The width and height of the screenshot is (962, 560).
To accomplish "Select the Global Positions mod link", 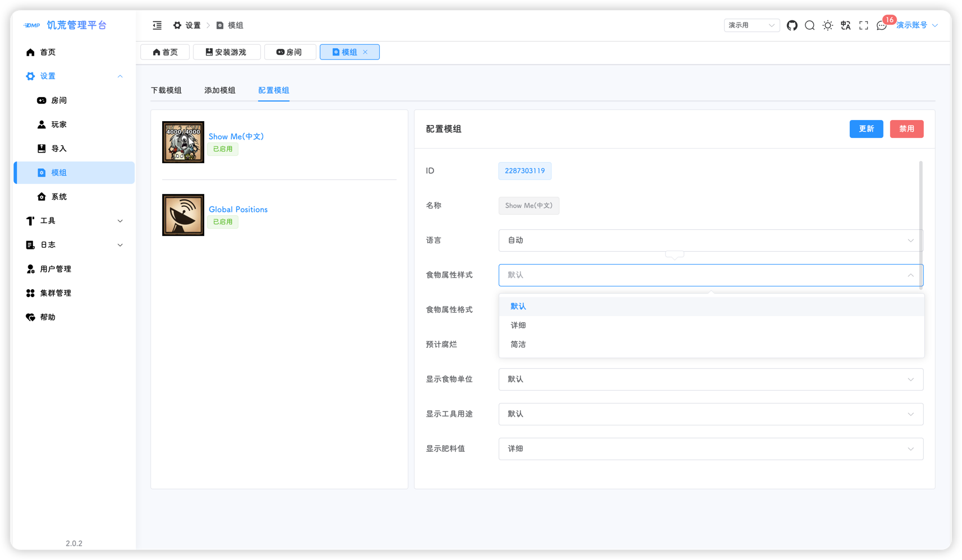I will pyautogui.click(x=238, y=209).
